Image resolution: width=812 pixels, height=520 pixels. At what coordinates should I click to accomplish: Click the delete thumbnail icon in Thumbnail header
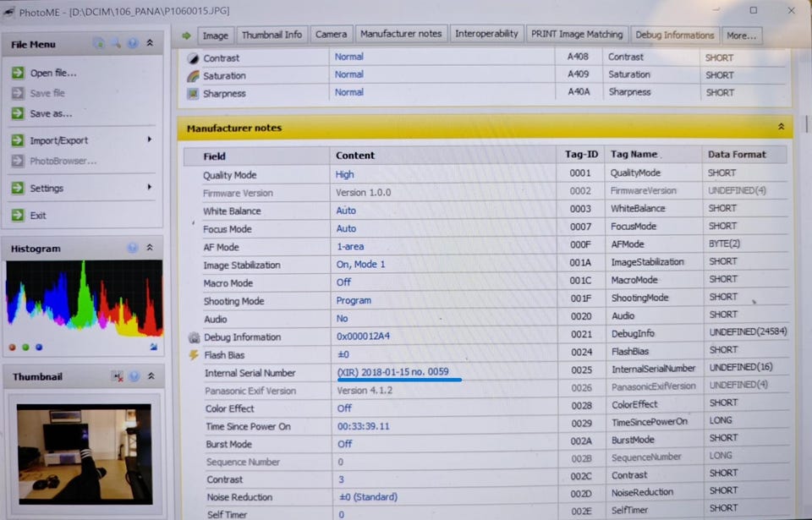click(118, 376)
